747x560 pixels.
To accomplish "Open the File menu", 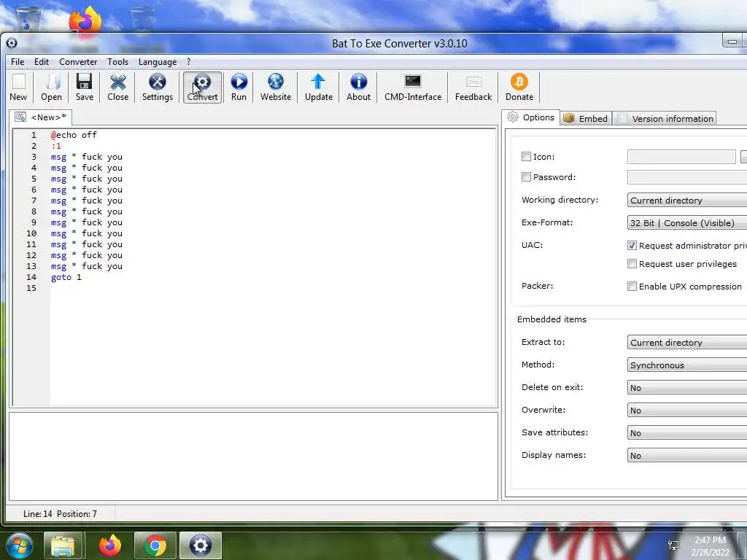I will coord(18,62).
